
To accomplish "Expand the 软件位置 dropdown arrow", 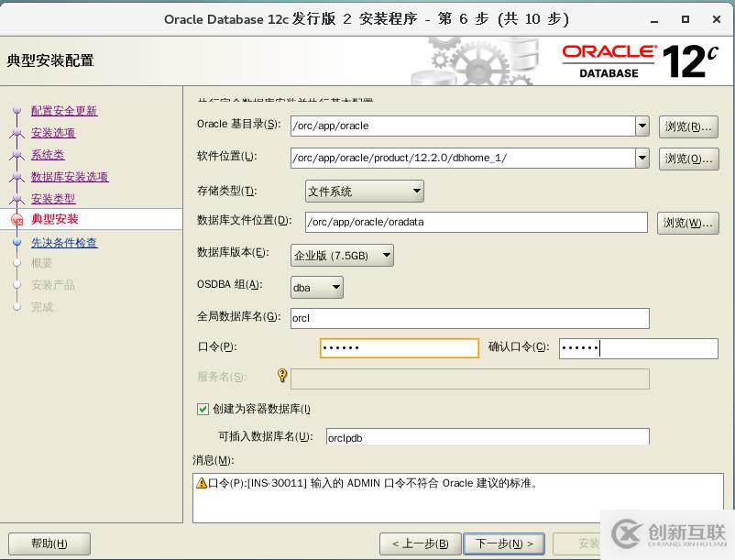I will click(642, 158).
